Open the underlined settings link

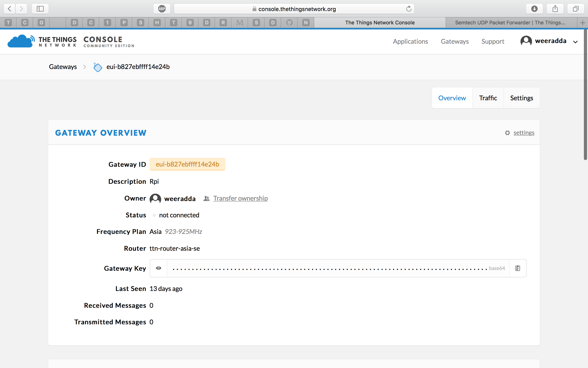pyautogui.click(x=524, y=133)
